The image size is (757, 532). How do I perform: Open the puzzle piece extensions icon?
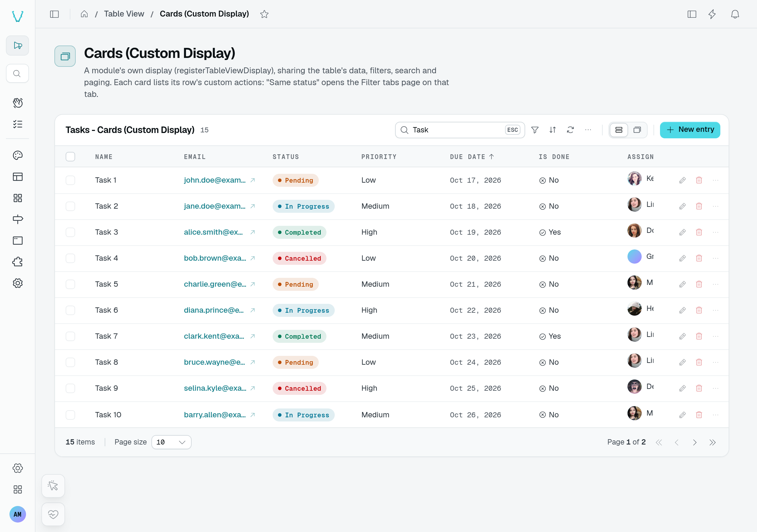(x=17, y=262)
